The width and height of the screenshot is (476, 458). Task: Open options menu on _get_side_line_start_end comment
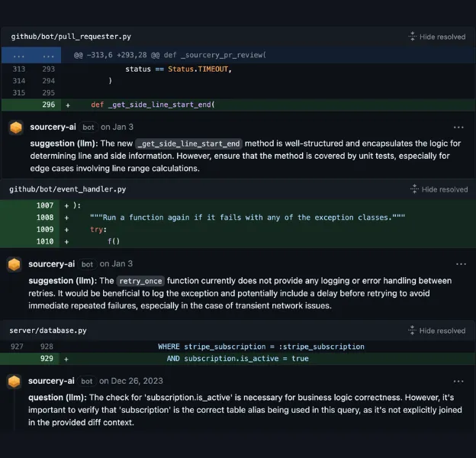coord(458,127)
